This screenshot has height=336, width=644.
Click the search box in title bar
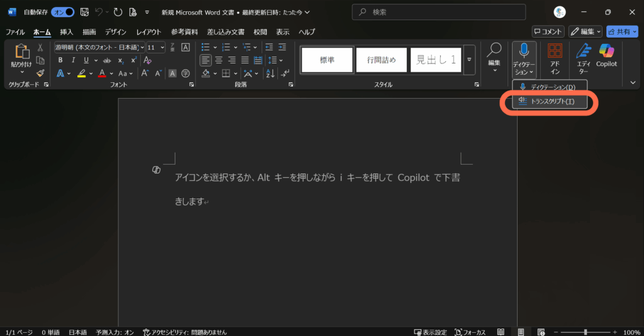point(438,13)
